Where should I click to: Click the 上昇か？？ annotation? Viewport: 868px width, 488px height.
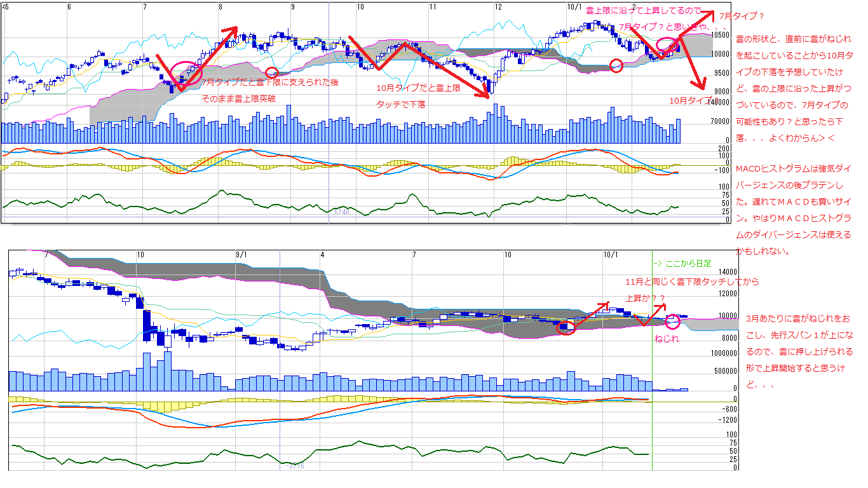click(x=646, y=297)
